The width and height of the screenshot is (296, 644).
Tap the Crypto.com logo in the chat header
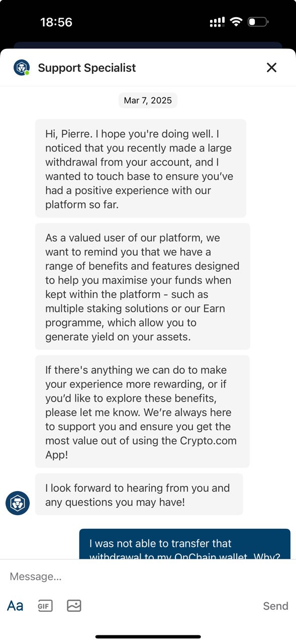(22, 67)
